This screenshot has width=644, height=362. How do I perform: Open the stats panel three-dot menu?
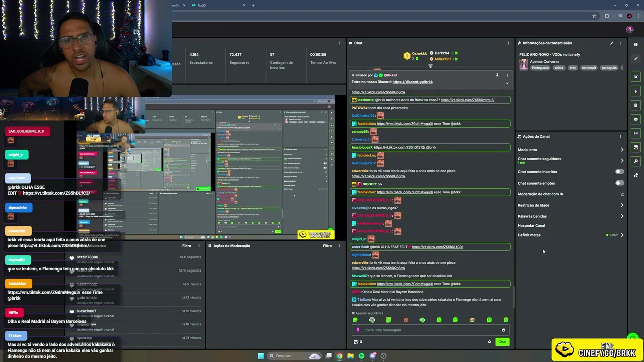[x=340, y=43]
